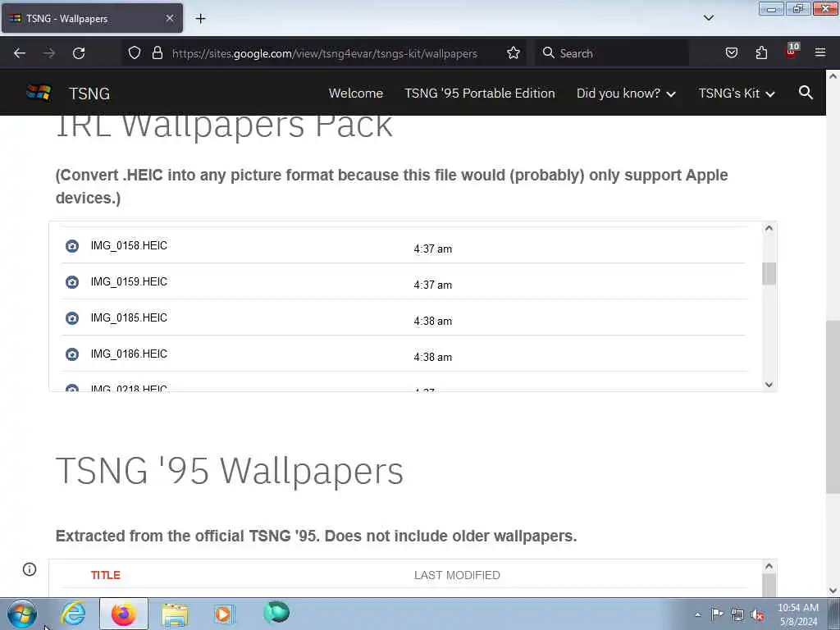Click the 4:38 am time for IMG_0186.HEIC
Viewport: 840px width, 630px height.
(433, 357)
